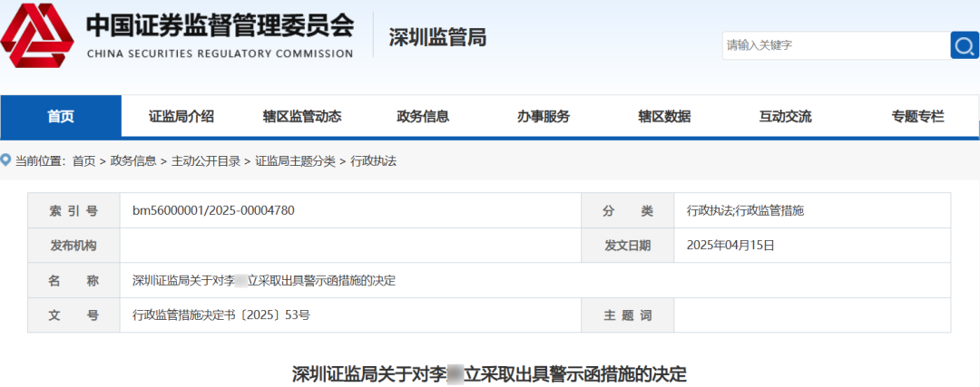Click the location pin icon beside 当前位置
The image size is (980, 387).
pos(6,160)
